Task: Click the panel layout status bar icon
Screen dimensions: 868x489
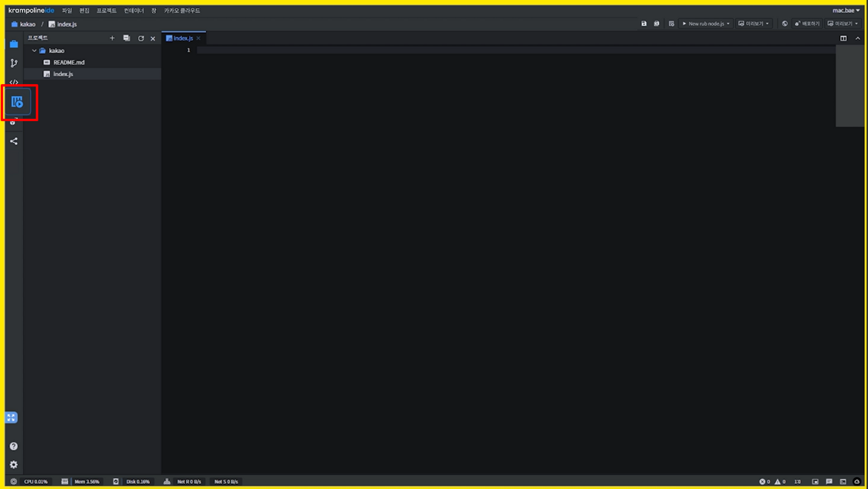Action: pos(815,482)
